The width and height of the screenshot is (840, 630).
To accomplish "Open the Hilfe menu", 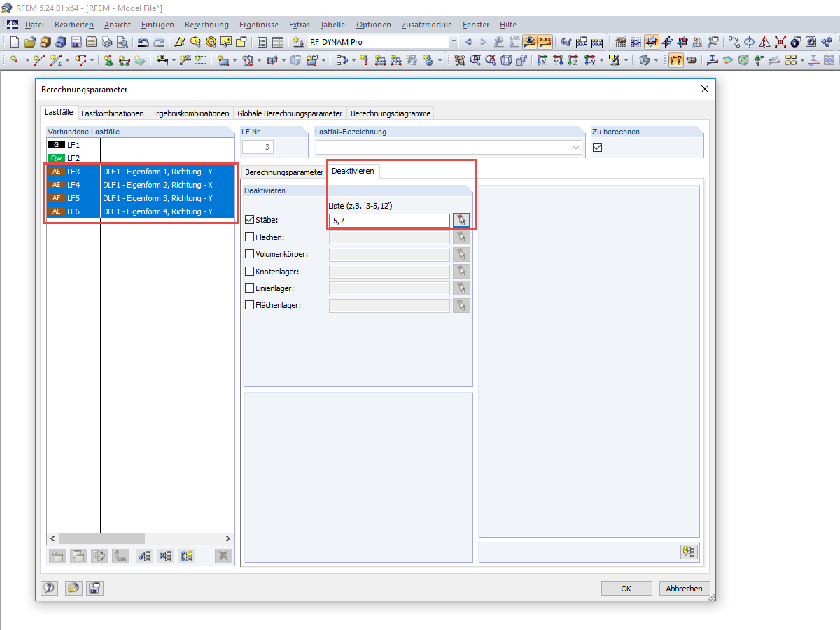I will pyautogui.click(x=508, y=24).
